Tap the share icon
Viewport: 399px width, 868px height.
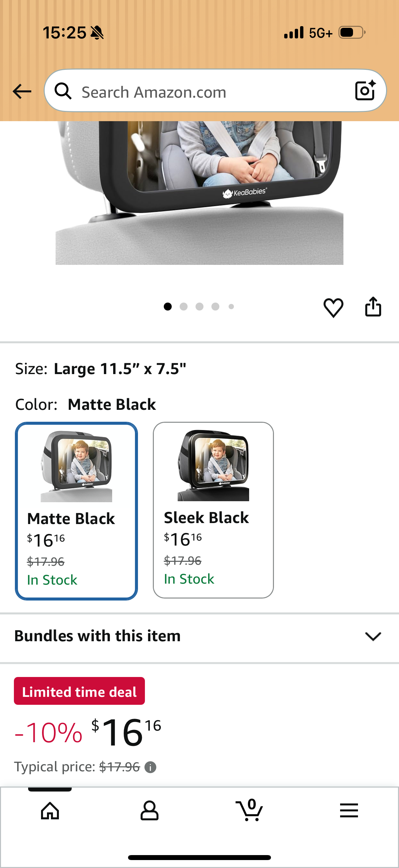coord(373,307)
